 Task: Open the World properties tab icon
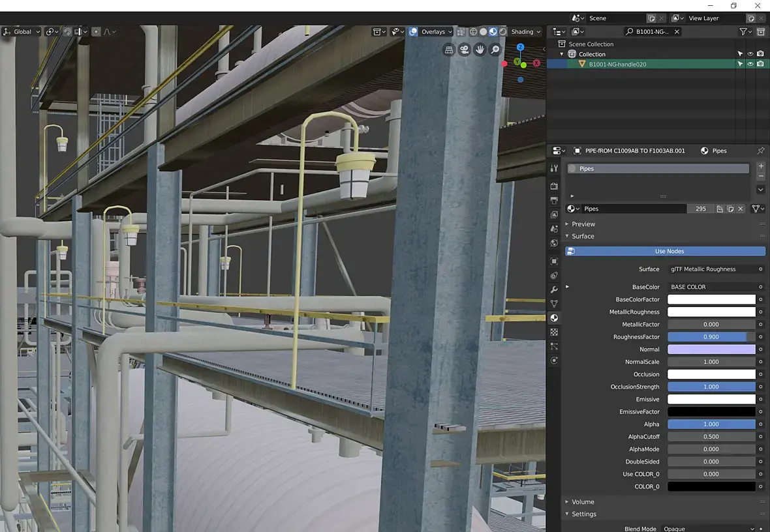[x=554, y=243]
